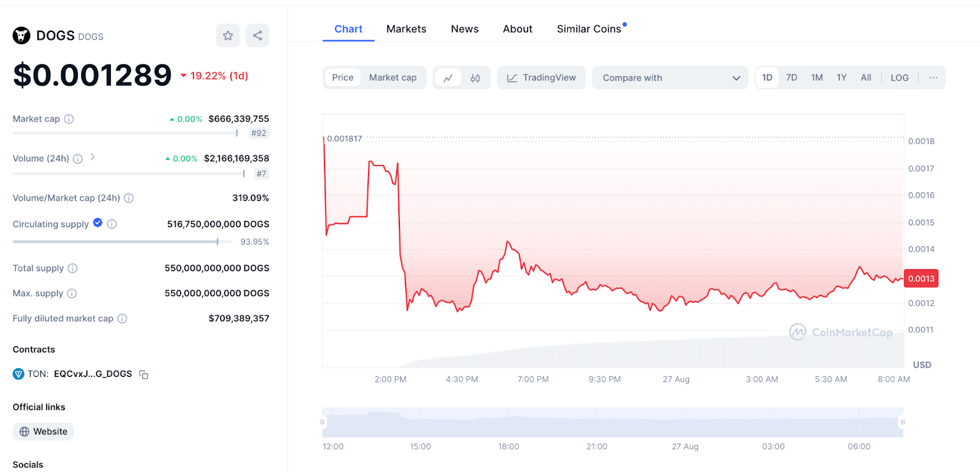
Task: Set chart range to 1D
Action: coord(767,78)
